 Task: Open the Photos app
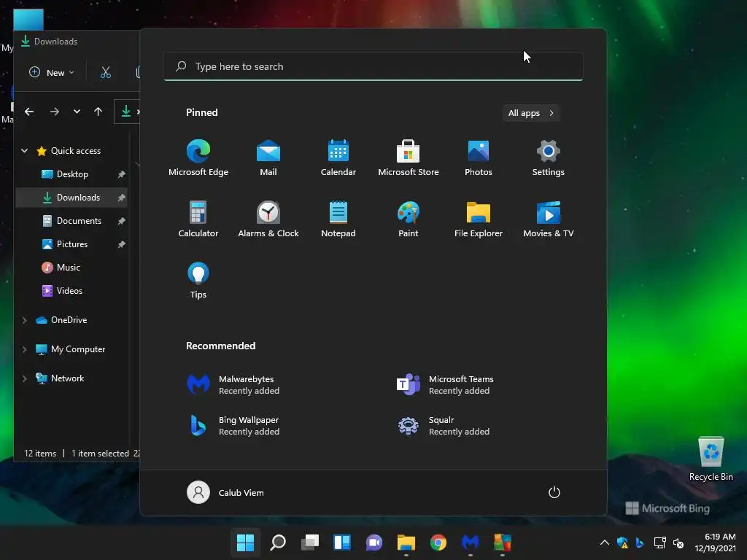(479, 158)
